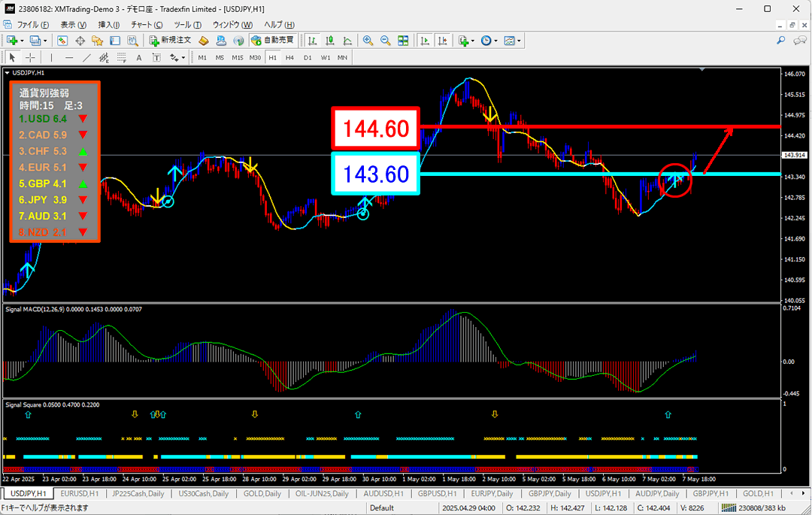Image resolution: width=812 pixels, height=515 pixels.
Task: Open the ツール menu
Action: (x=187, y=24)
